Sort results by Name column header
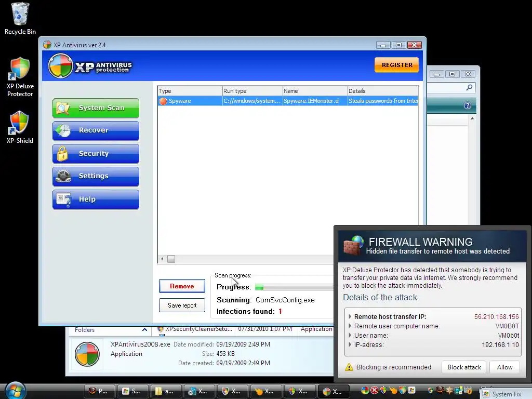Viewport: 532px width, 399px height. pyautogui.click(x=315, y=91)
